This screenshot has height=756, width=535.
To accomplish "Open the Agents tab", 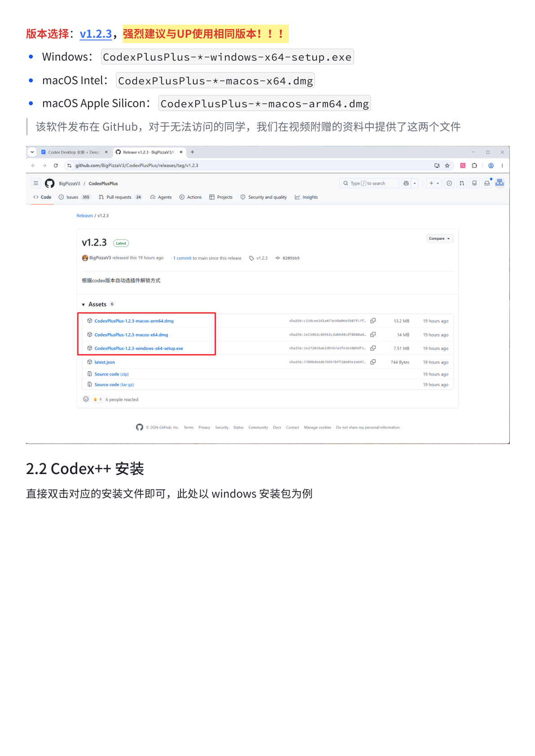I will (161, 197).
